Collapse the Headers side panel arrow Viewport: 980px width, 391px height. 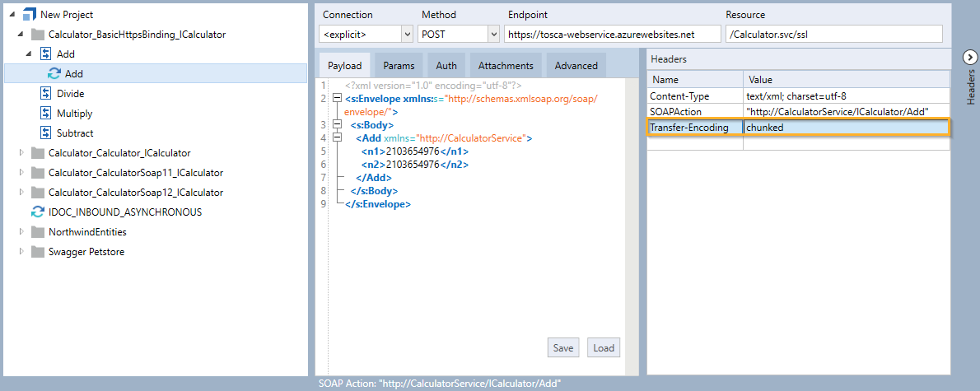click(969, 57)
